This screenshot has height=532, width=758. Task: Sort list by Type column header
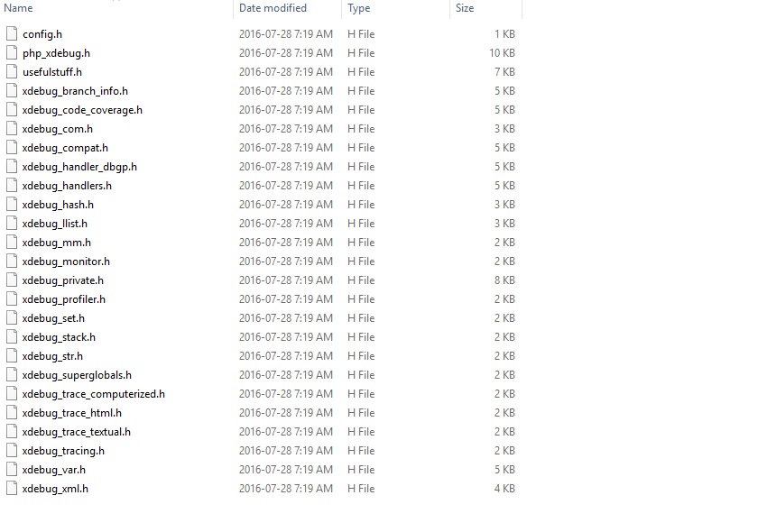pos(359,8)
